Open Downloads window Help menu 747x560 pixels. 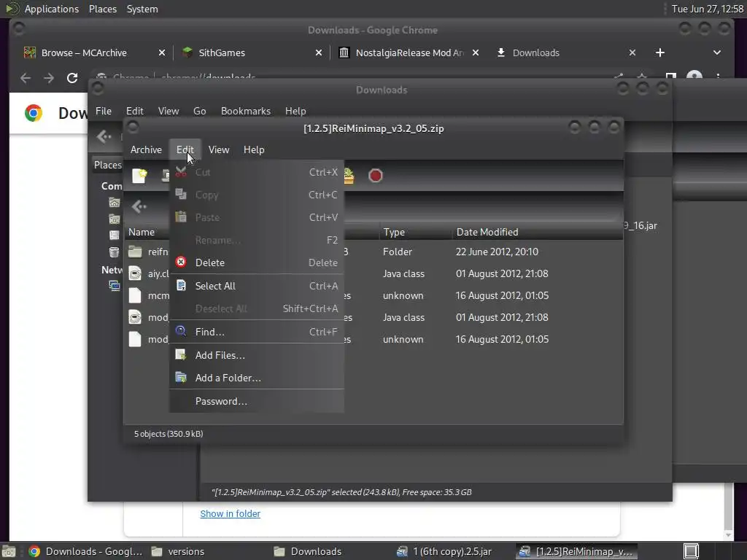click(x=295, y=111)
